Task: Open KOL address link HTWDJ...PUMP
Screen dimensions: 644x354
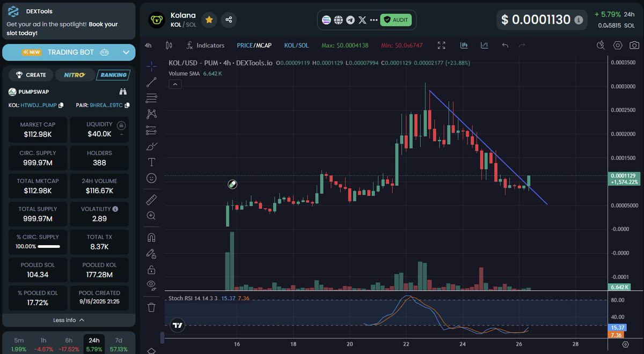Action: pos(39,105)
